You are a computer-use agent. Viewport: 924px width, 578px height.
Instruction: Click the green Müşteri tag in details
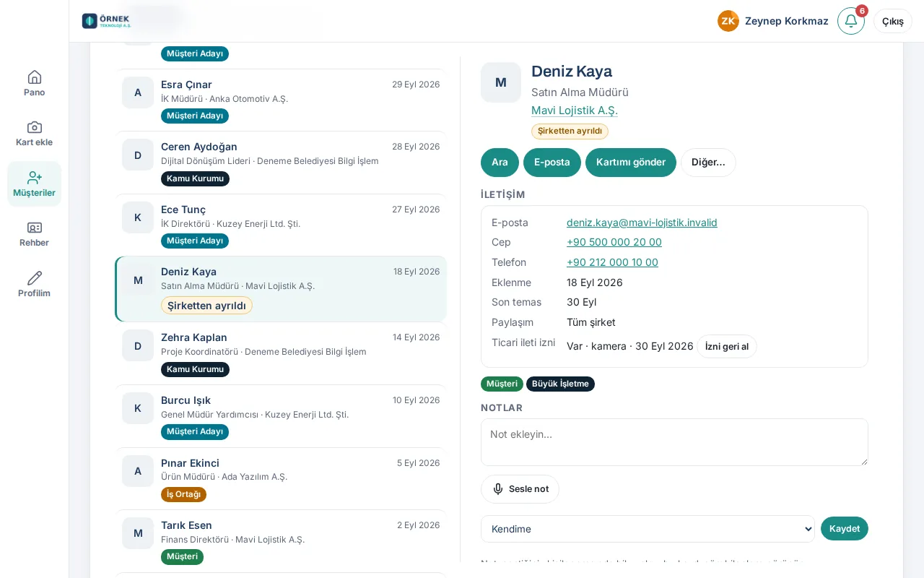[502, 384]
